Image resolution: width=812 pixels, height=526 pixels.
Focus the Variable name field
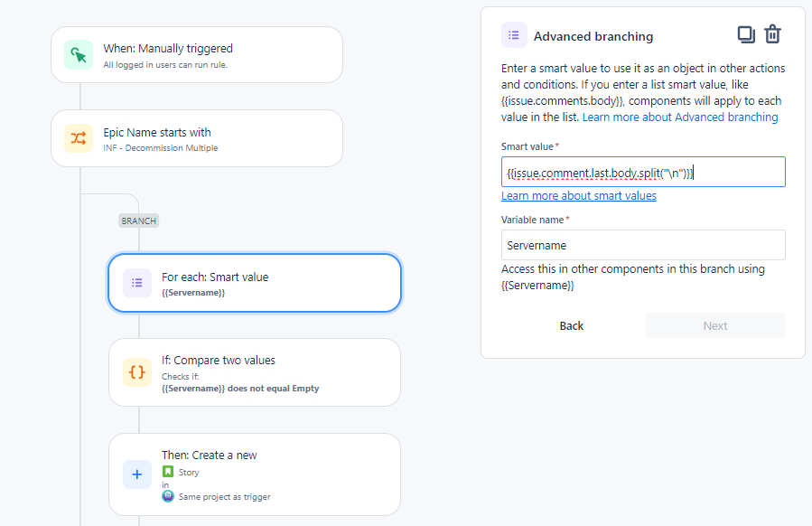coord(643,245)
